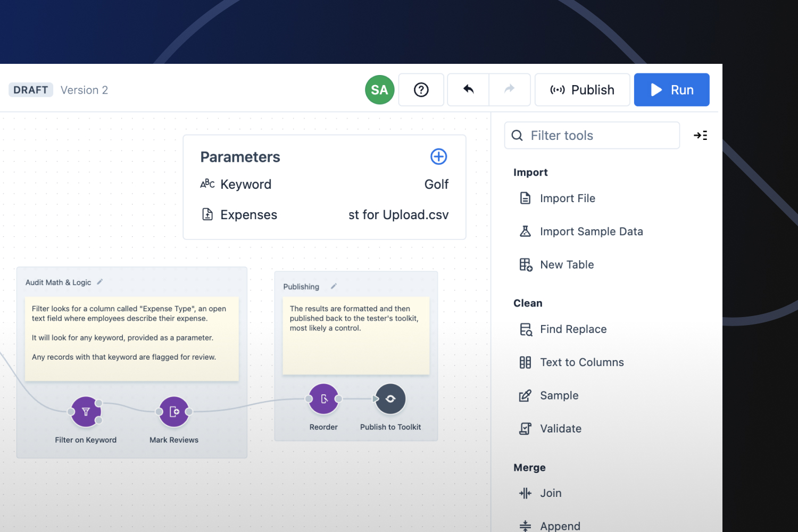The image size is (798, 532).
Task: Pick the Find Replace tool
Action: 573,329
